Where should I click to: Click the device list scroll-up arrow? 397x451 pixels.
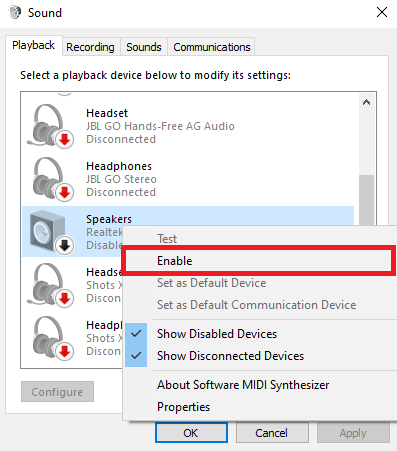coord(366,102)
